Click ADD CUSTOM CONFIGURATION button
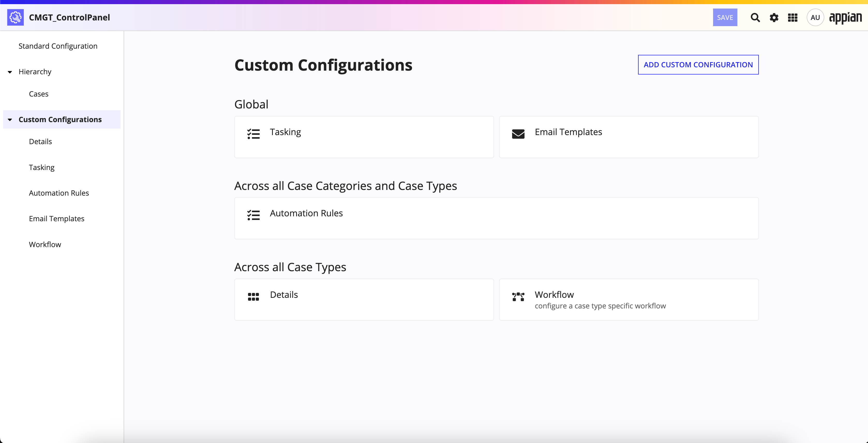Screen dimensions: 868x443 point(698,65)
